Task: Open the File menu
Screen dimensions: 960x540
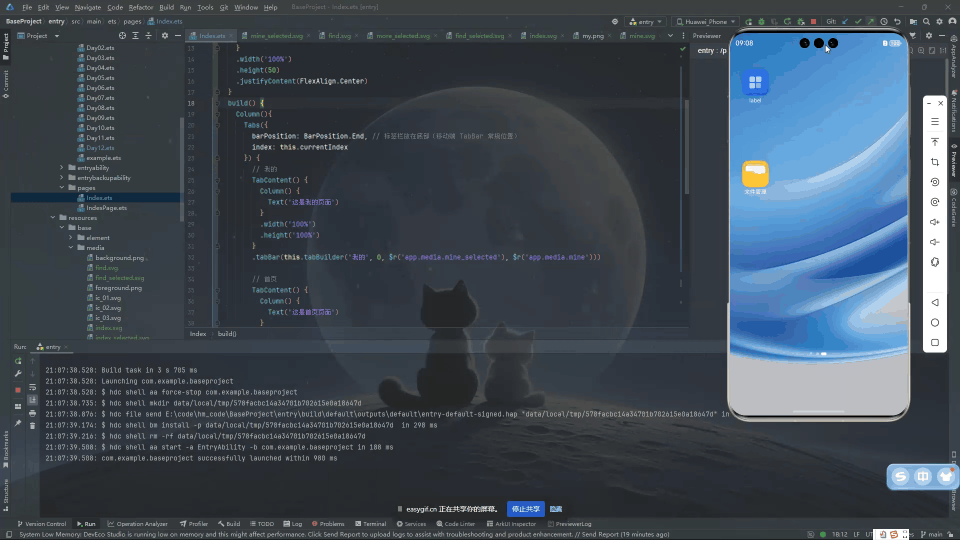Action: click(27, 7)
